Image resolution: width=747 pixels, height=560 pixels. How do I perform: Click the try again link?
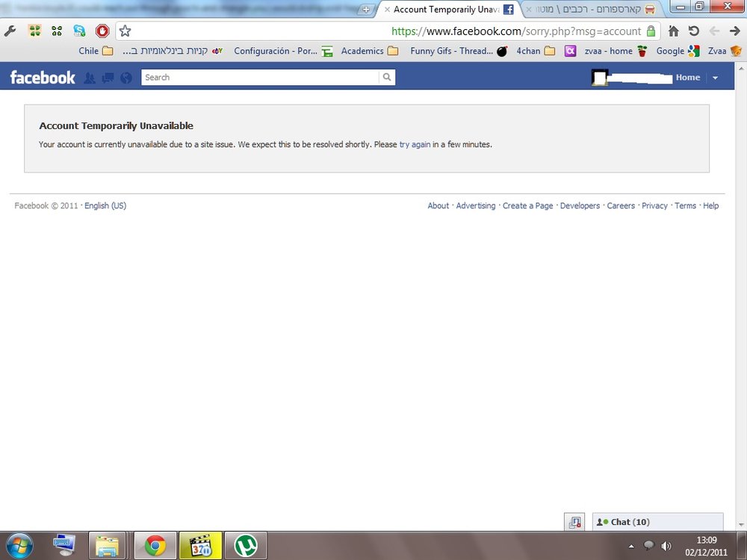415,144
